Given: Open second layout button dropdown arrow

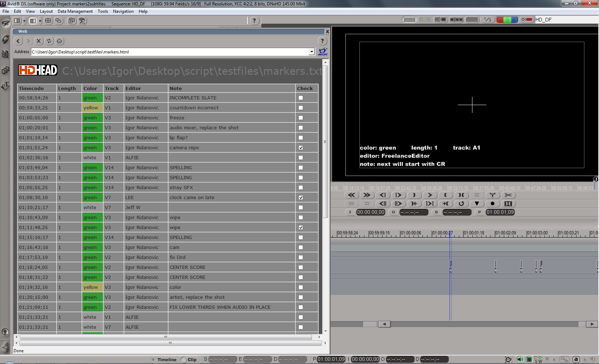Looking at the screenshot, I should (40, 21).
